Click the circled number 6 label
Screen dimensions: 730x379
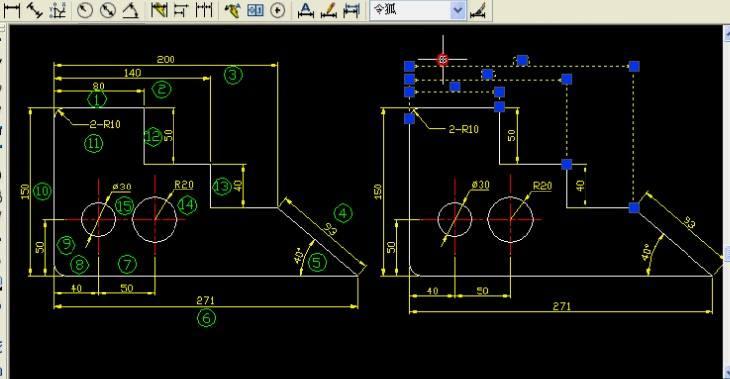(x=207, y=318)
